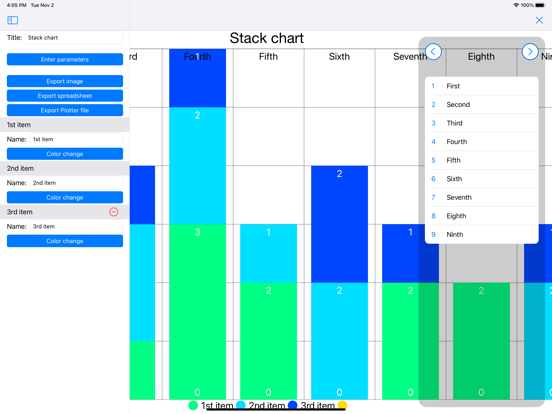This screenshot has height=414, width=552.
Task: Click the Seventh column header
Action: (x=410, y=57)
